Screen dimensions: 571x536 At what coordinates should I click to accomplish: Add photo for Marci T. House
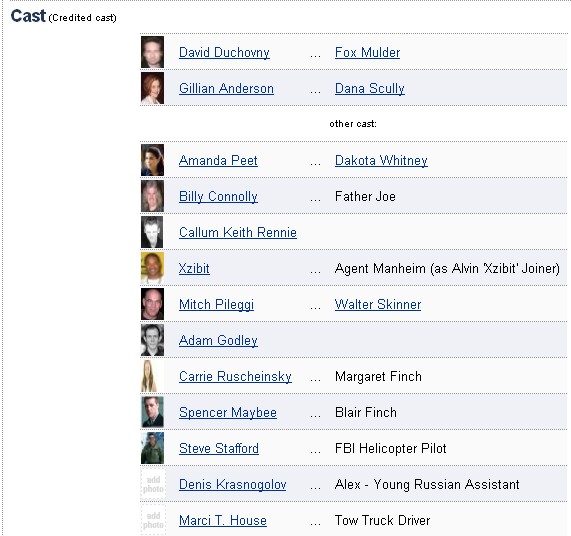pyautogui.click(x=153, y=520)
